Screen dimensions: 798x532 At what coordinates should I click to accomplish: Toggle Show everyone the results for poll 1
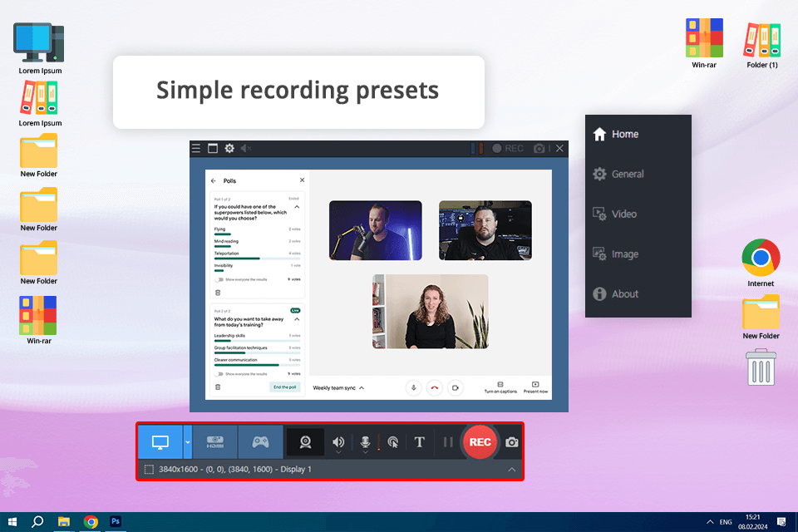point(219,279)
